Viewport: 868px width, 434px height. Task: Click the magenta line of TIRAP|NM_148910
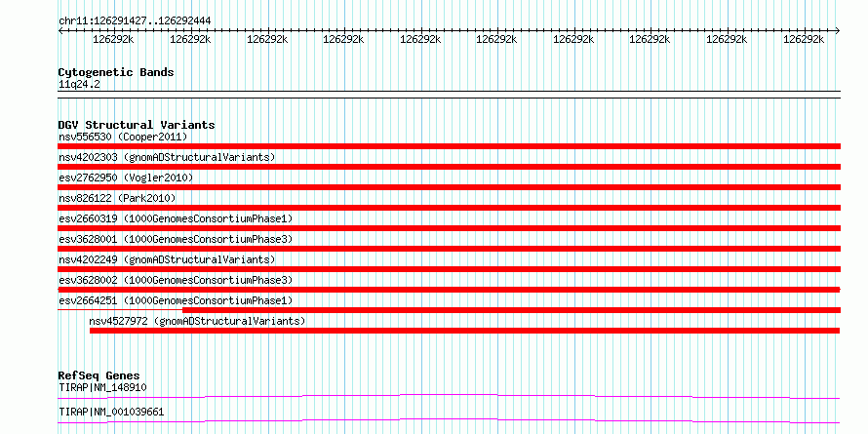coord(449,396)
